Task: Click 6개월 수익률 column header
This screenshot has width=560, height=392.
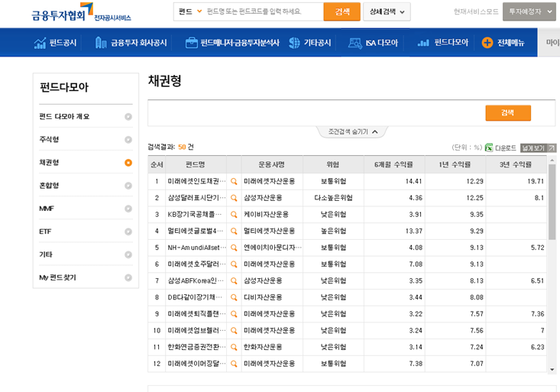Action: click(394, 165)
